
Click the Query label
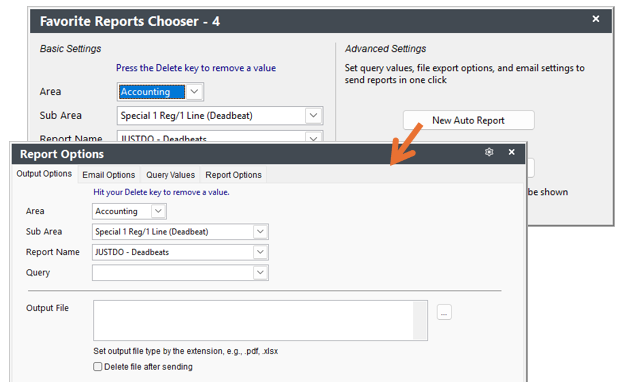[38, 273]
